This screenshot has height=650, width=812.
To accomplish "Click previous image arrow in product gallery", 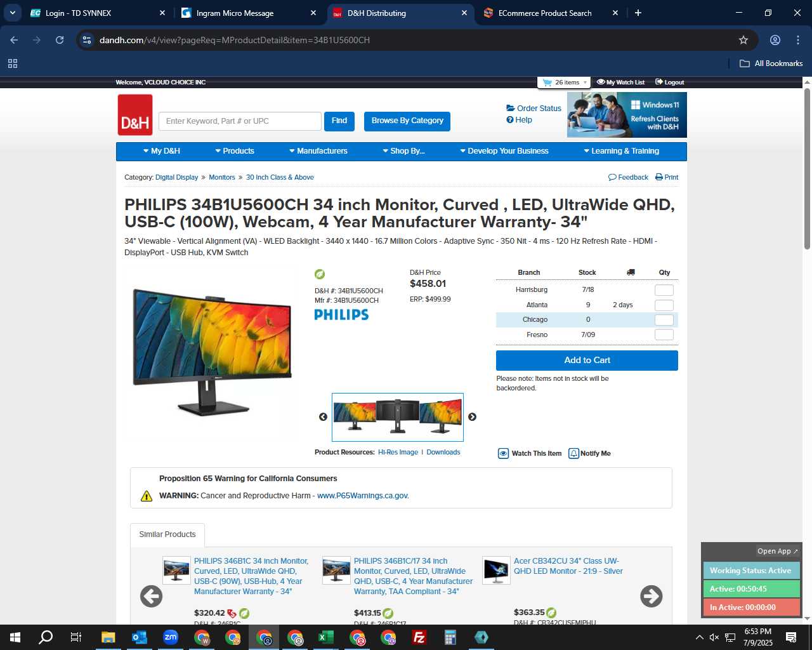I will [323, 417].
